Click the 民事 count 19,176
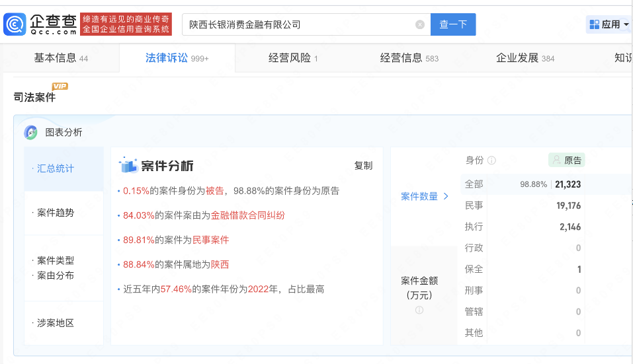This screenshot has height=364, width=633. 569,206
